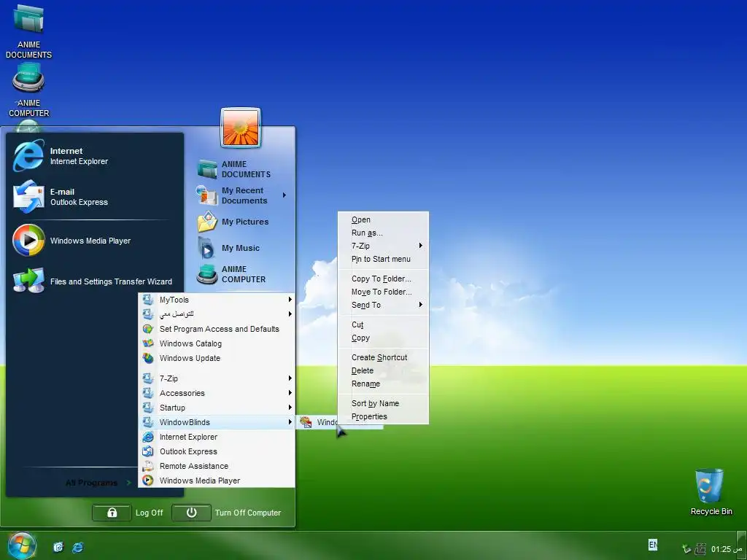Click the Outlook Express quick launch icon

click(x=58, y=547)
